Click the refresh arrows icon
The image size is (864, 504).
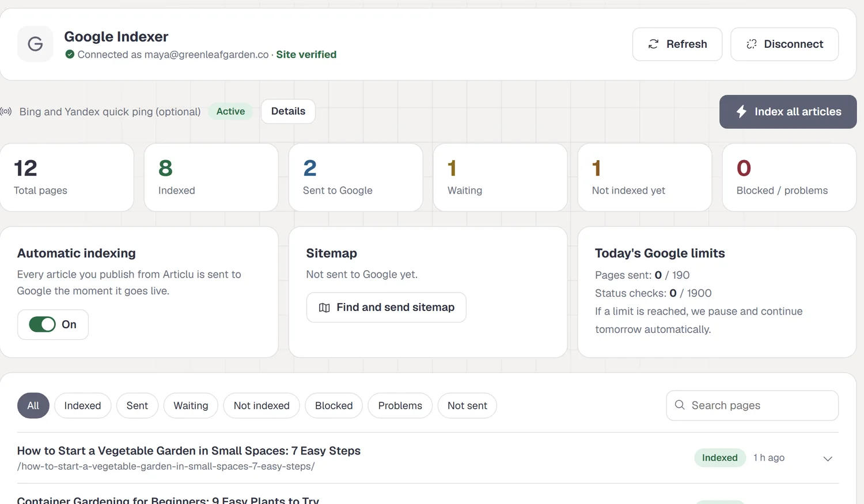coord(653,44)
